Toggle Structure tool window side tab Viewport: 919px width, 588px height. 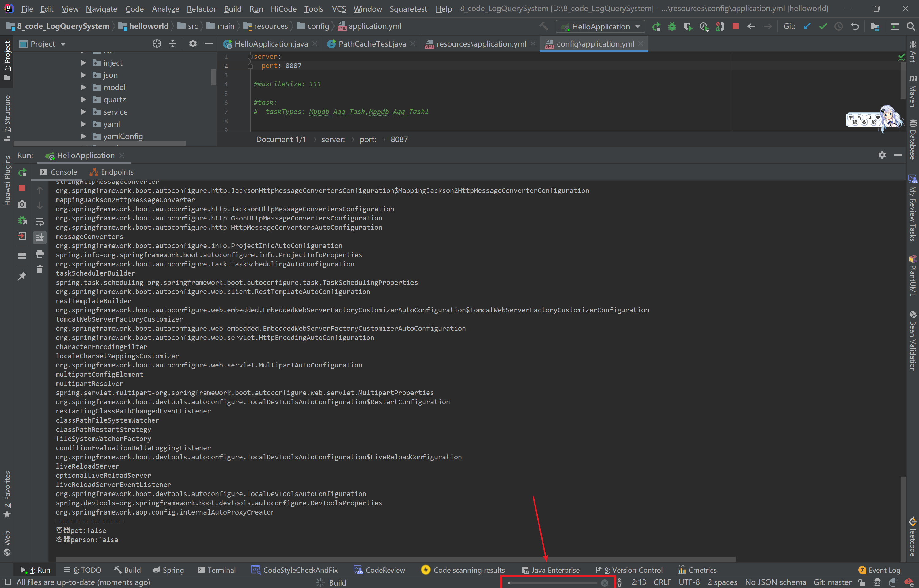[x=7, y=118]
